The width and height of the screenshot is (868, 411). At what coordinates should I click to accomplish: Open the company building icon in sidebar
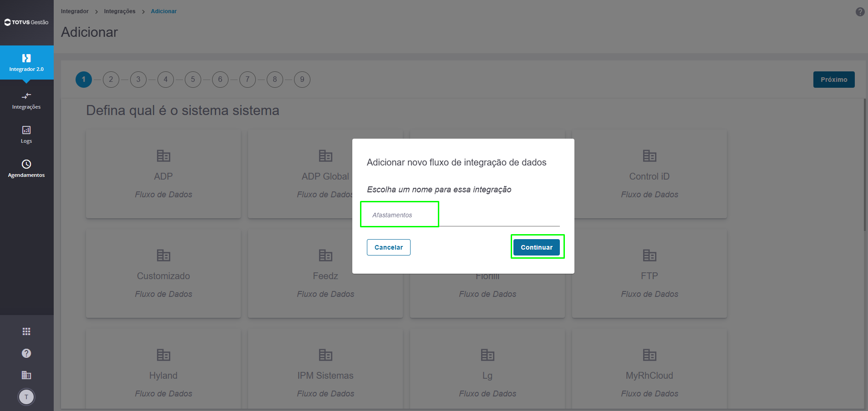(x=26, y=375)
